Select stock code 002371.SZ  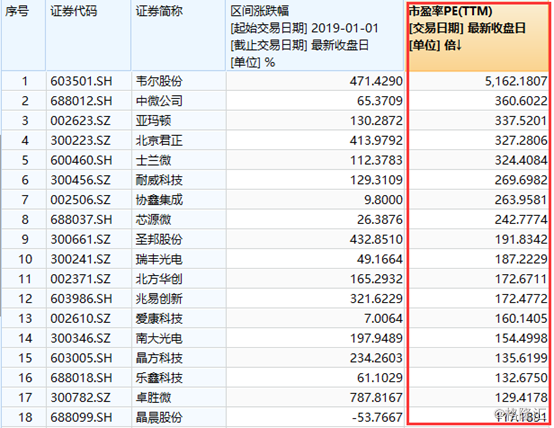tap(80, 279)
